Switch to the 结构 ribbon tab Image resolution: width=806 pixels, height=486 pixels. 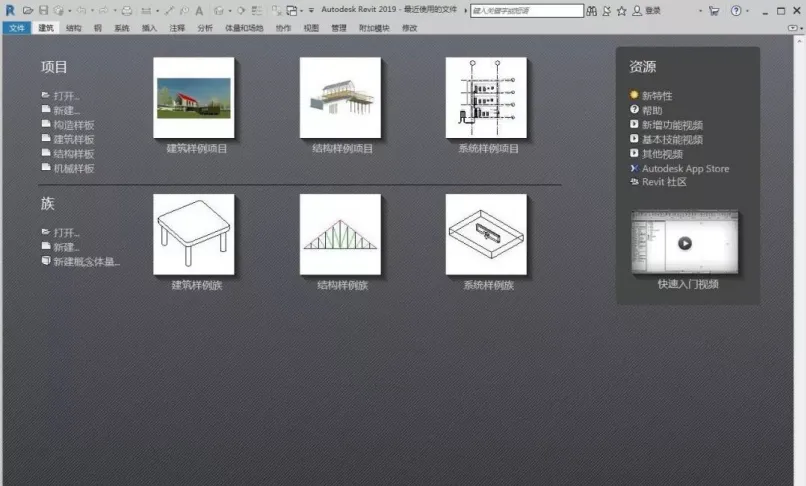(74, 28)
